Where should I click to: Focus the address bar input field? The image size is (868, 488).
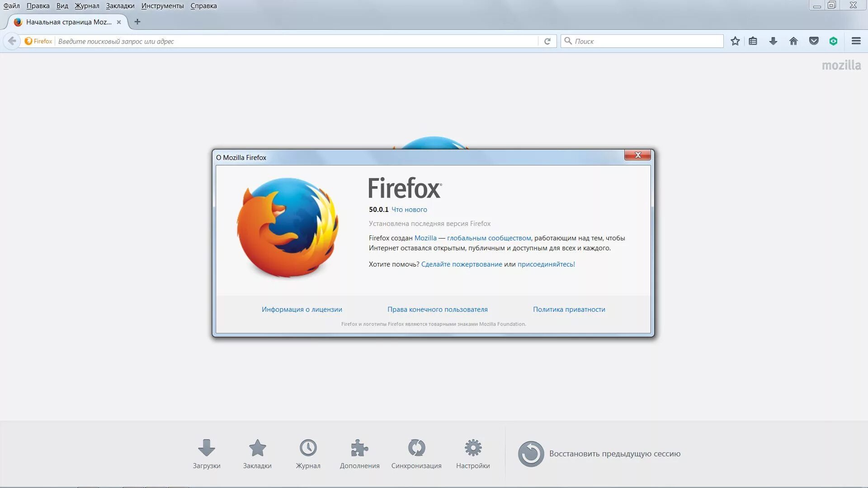(296, 41)
